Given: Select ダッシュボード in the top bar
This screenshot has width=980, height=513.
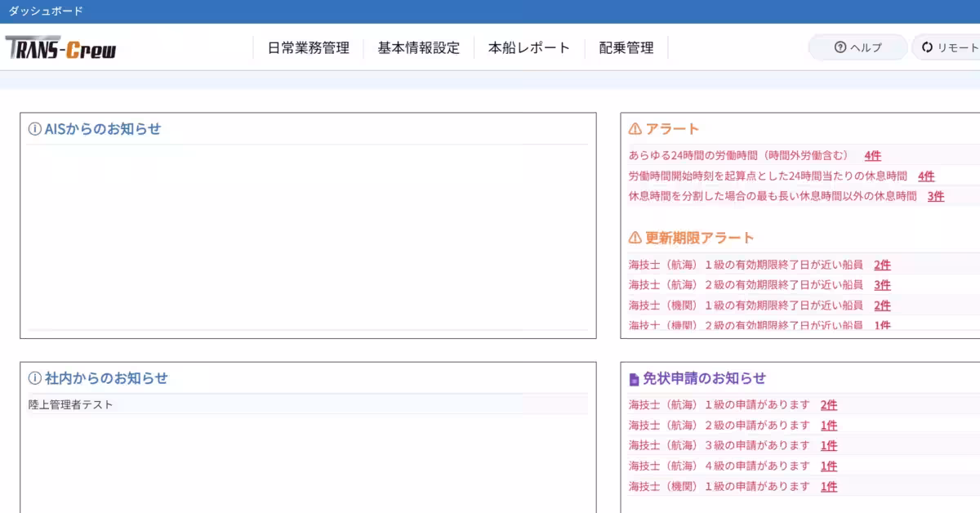Looking at the screenshot, I should [44, 11].
